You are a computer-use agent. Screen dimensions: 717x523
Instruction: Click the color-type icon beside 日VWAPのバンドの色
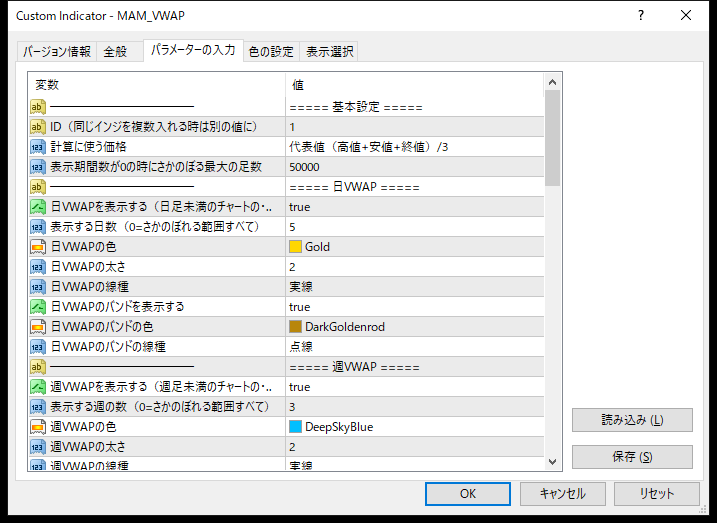[38, 327]
